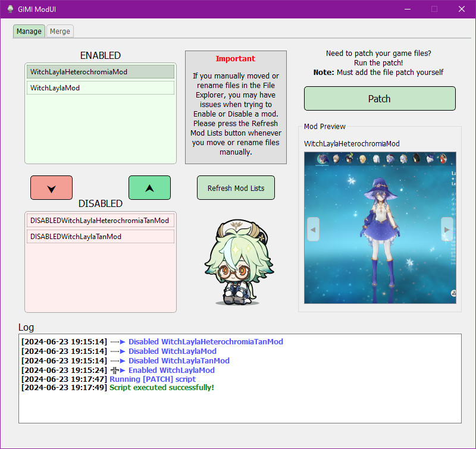The height and width of the screenshot is (449, 476).
Task: Select DISABLEDWitchLaylaTanMod from the DISABLED list
Action: (x=100, y=236)
